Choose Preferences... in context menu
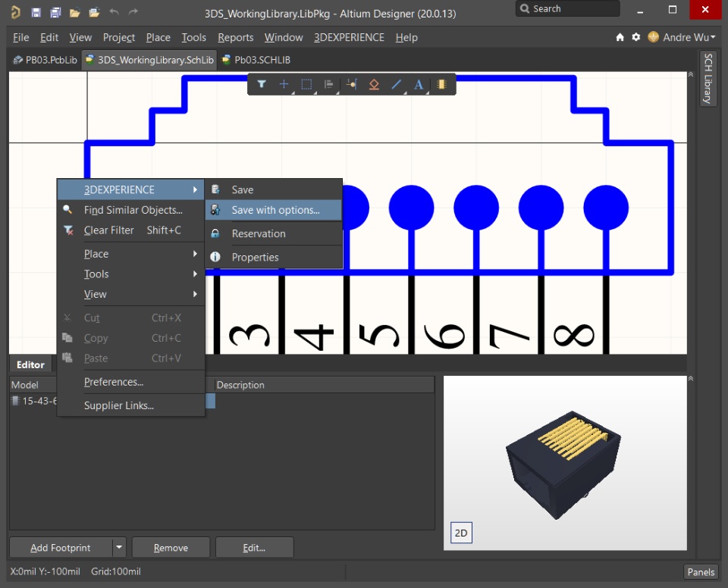Viewport: 728px width, 588px height. (x=130, y=382)
